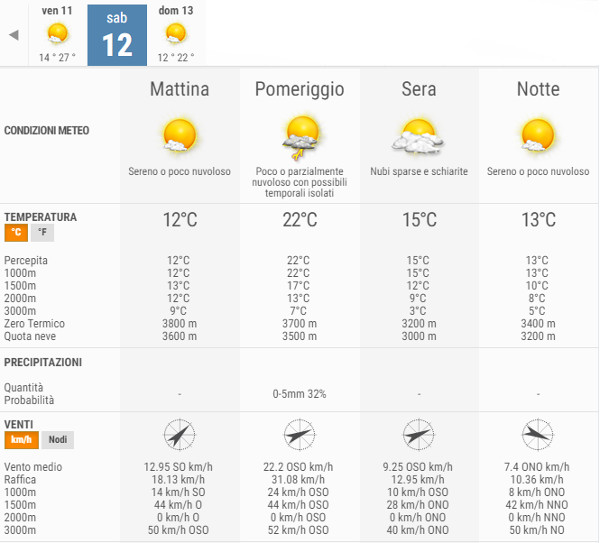Click the Notte weather condition icon
The height and width of the screenshot is (543, 600).
[537, 135]
